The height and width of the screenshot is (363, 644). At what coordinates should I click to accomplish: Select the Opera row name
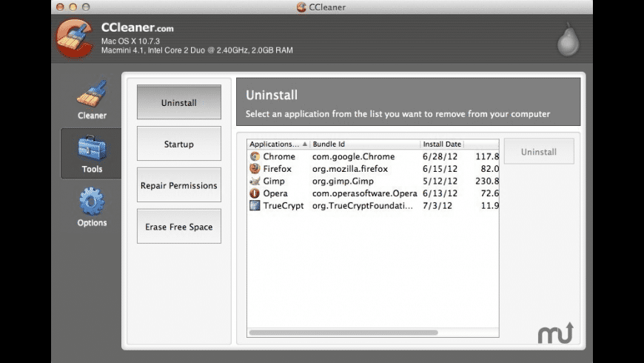(275, 193)
